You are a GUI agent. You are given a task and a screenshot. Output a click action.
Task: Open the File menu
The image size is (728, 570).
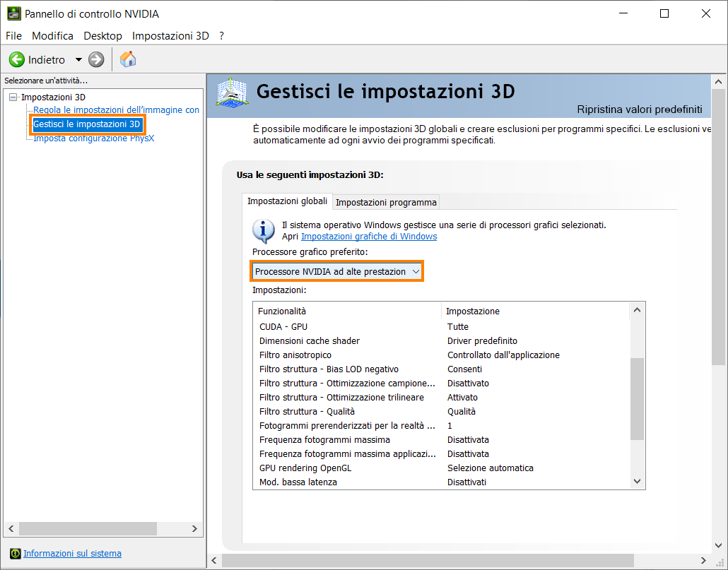pos(13,35)
